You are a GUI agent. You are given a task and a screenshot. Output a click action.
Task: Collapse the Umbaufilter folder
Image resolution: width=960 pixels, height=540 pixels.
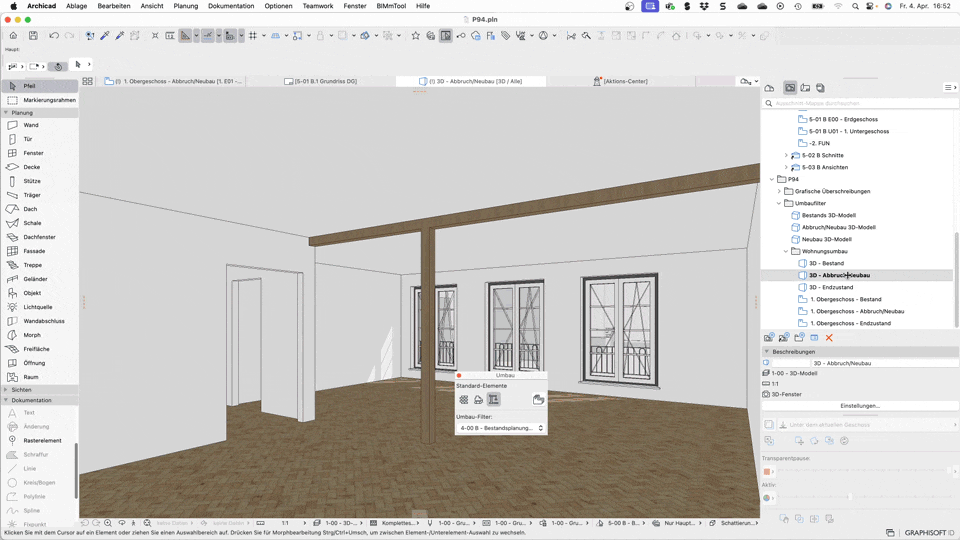click(x=779, y=203)
